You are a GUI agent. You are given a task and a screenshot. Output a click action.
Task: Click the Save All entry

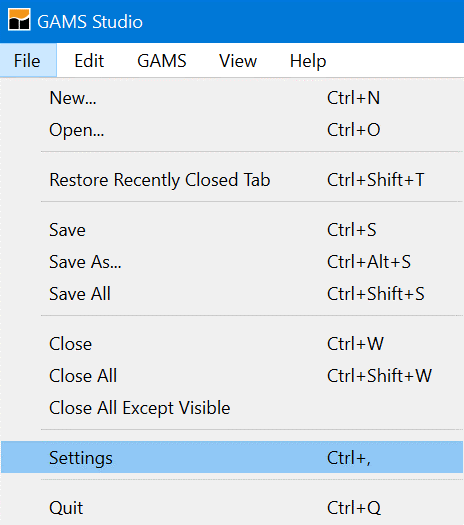pos(232,294)
